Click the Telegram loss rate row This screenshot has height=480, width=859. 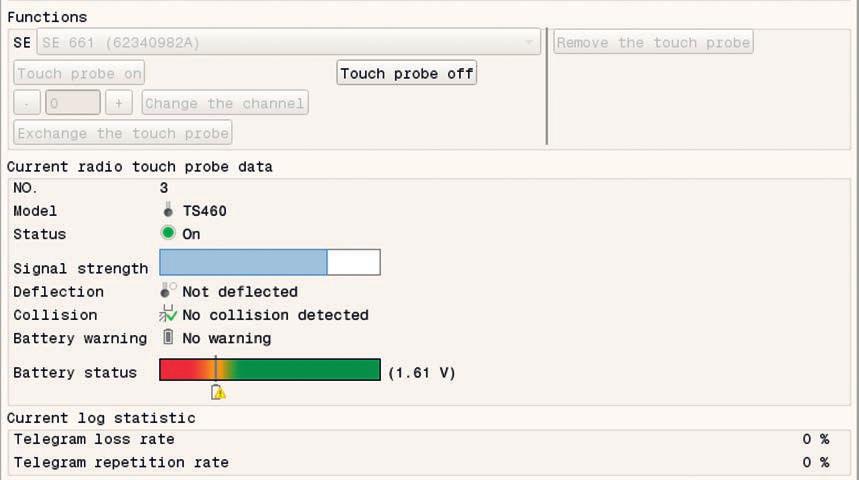(422, 439)
